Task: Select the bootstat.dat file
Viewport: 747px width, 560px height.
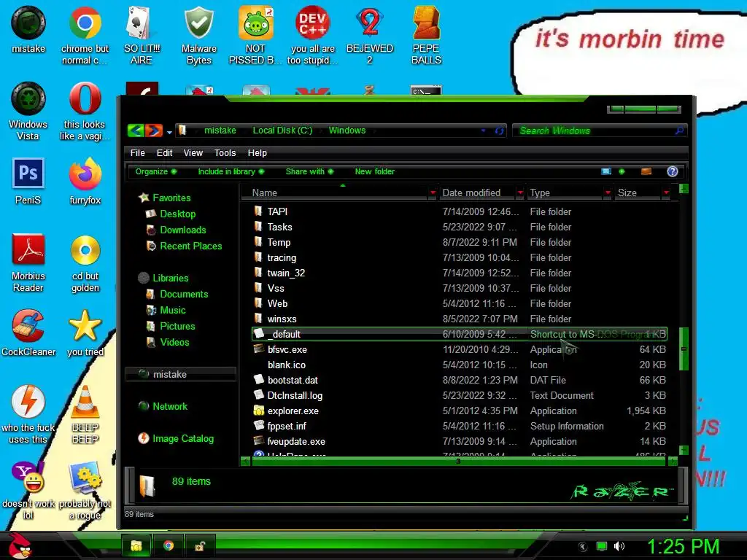Action: pos(460,380)
